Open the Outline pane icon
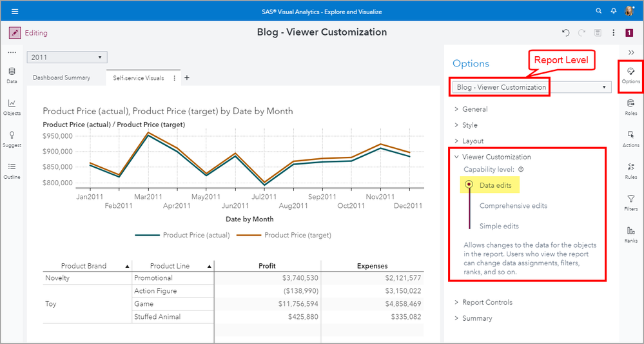644x344 pixels. click(x=12, y=170)
